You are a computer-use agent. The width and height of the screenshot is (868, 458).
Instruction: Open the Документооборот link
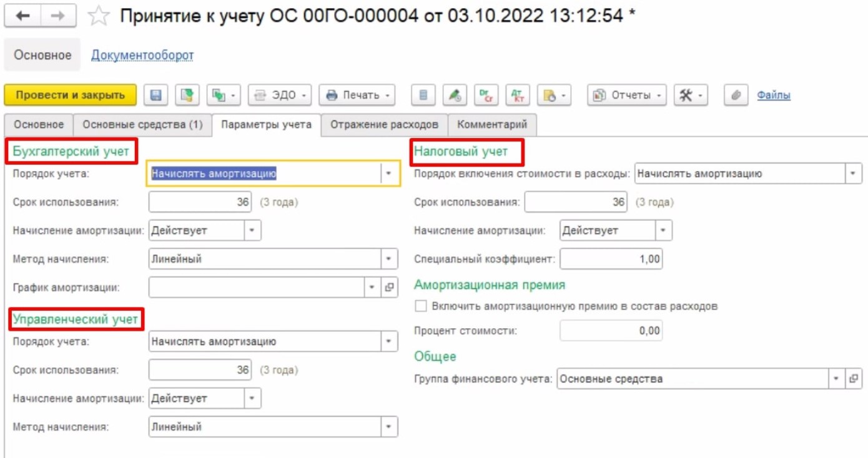tap(142, 56)
